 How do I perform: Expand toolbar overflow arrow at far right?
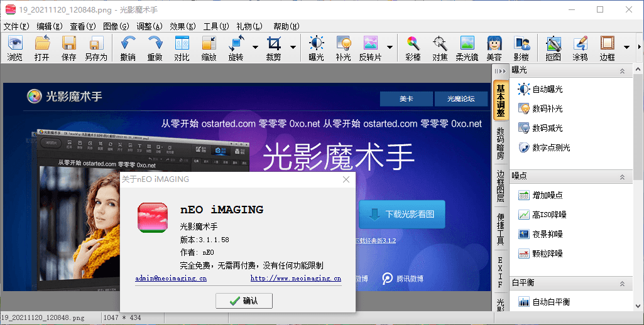pos(640,47)
